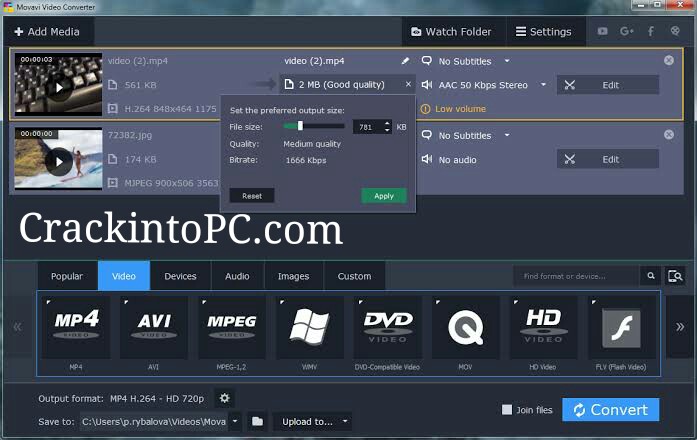
Task: Switch to the Custom tab
Action: tap(354, 276)
